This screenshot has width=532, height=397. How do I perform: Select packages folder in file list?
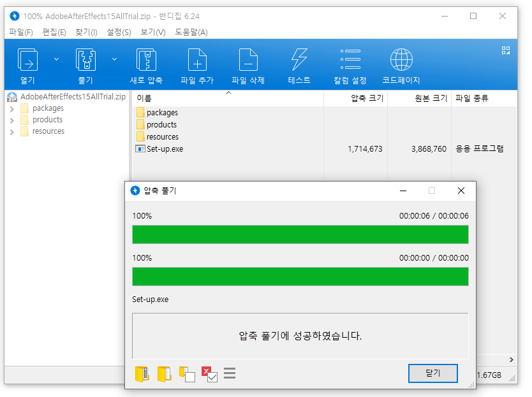click(157, 113)
